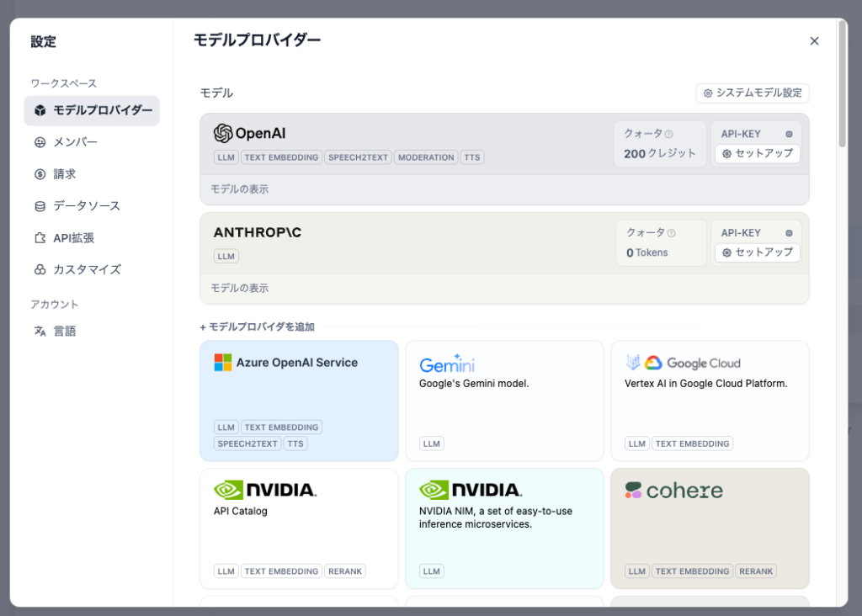The height and width of the screenshot is (616, 862).
Task: Select the Azure OpenAI Service provider card
Action: tap(299, 401)
